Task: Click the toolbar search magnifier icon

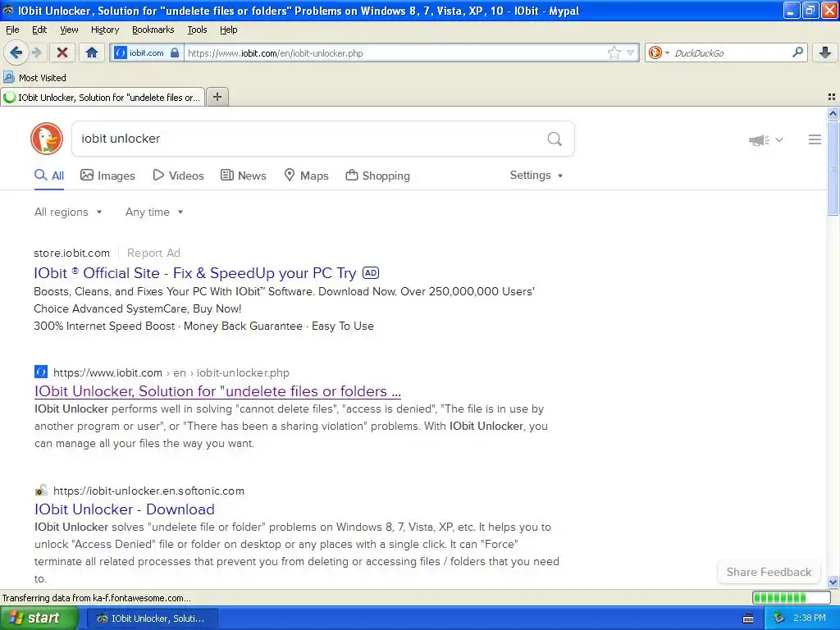Action: (x=797, y=52)
